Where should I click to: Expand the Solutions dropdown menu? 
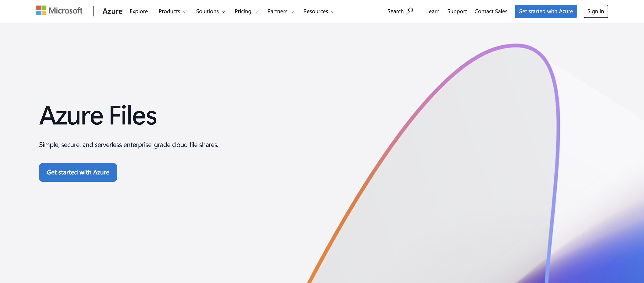(207, 11)
